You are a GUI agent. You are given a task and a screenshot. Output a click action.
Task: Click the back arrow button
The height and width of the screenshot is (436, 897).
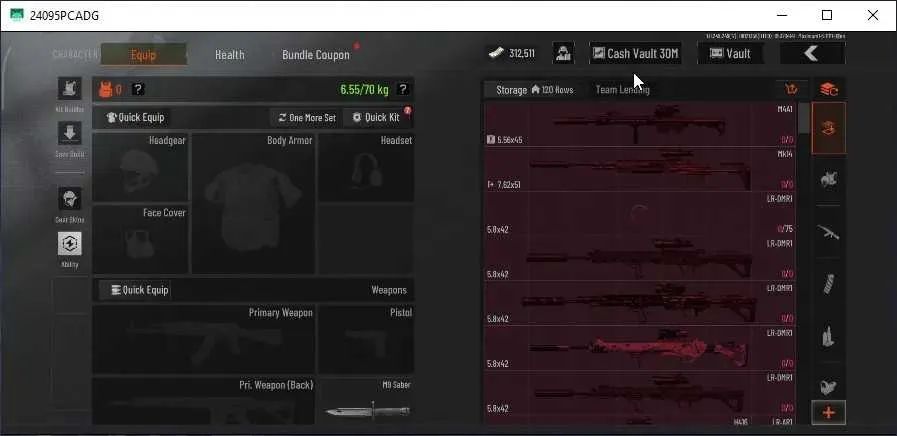(812, 53)
